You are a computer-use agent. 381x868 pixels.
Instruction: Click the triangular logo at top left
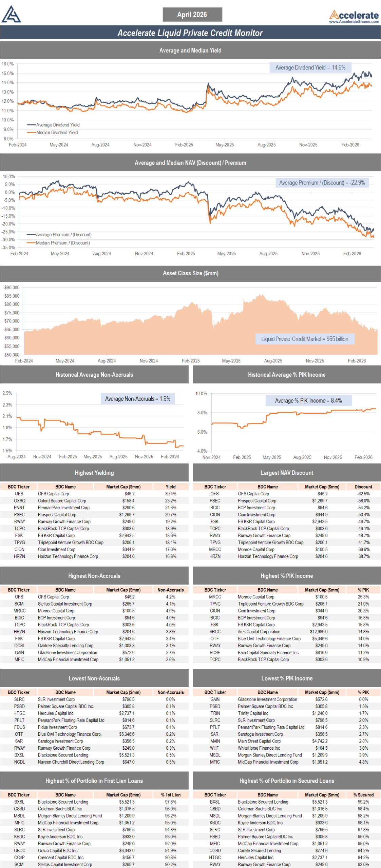tap(11, 15)
